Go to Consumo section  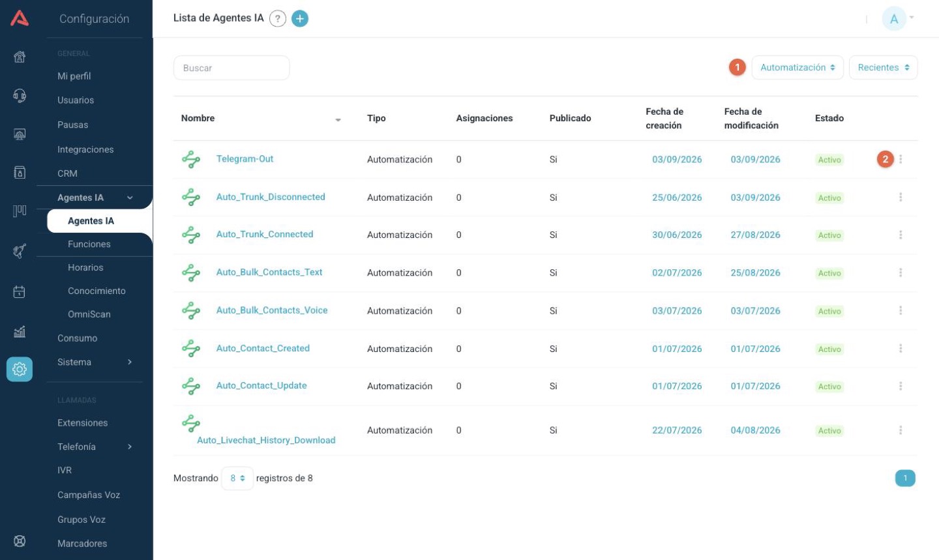(x=77, y=338)
